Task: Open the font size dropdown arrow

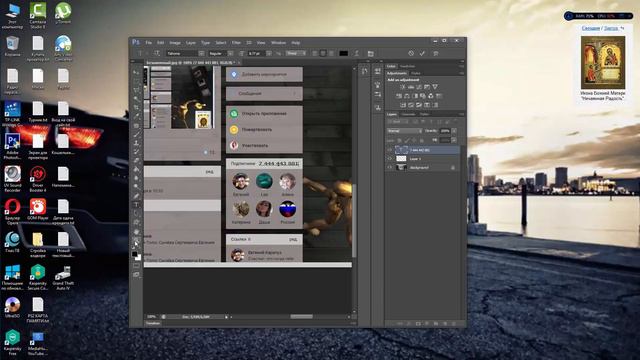Action: tap(269, 53)
